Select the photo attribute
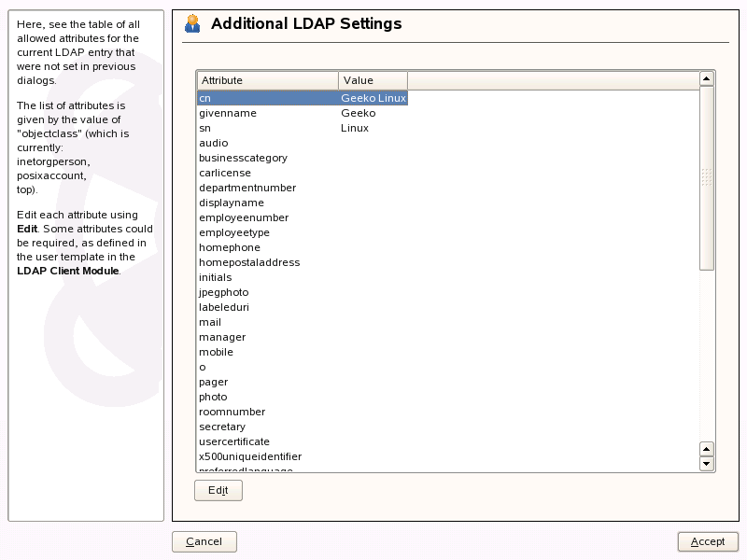The height and width of the screenshot is (560, 747). pyautogui.click(x=213, y=397)
